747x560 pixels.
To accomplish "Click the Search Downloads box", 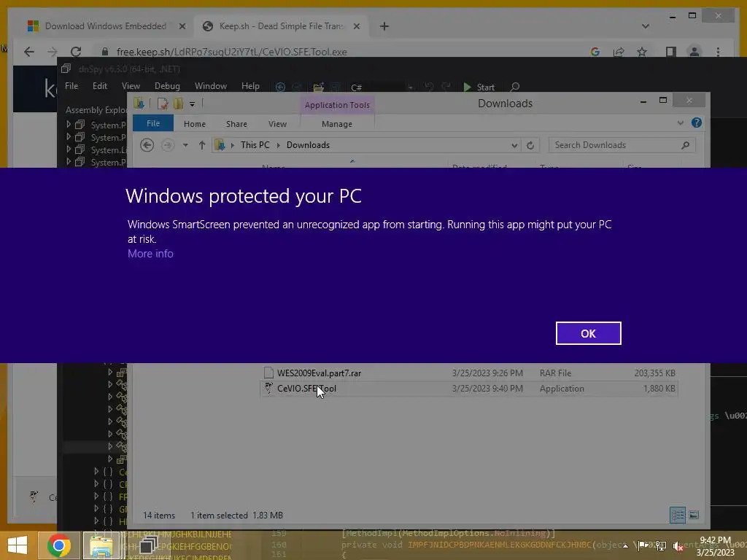I will [x=622, y=145].
